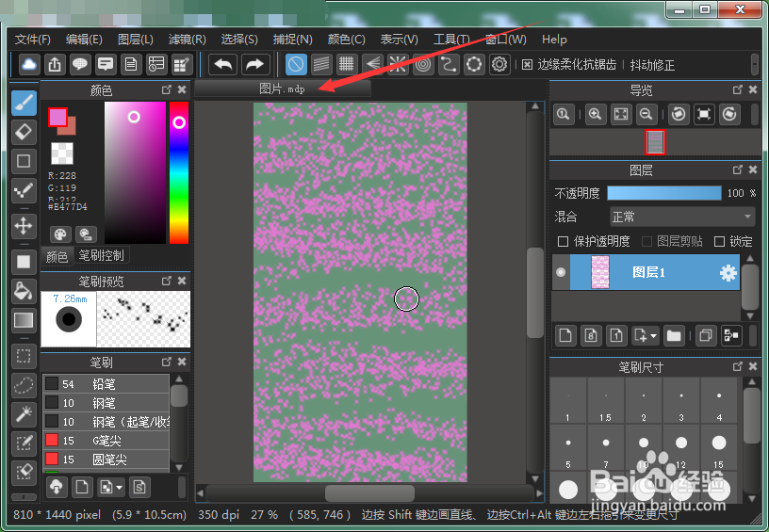Undock the 颜色 panel

pos(167,89)
